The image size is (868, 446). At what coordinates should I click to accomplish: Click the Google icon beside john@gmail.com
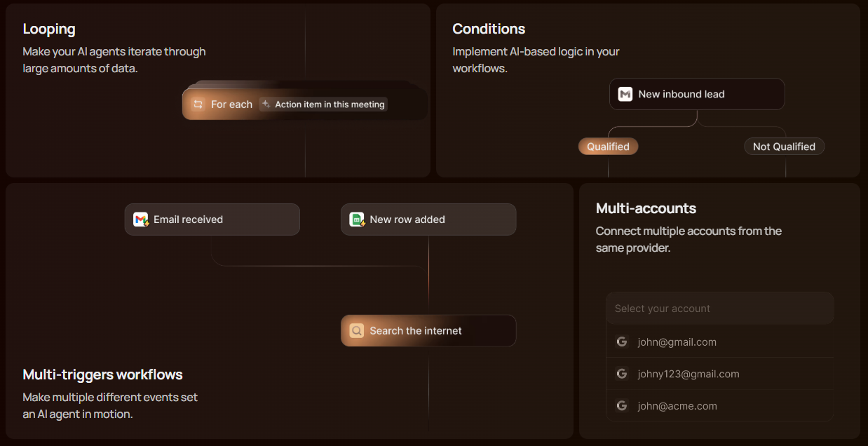pyautogui.click(x=621, y=342)
